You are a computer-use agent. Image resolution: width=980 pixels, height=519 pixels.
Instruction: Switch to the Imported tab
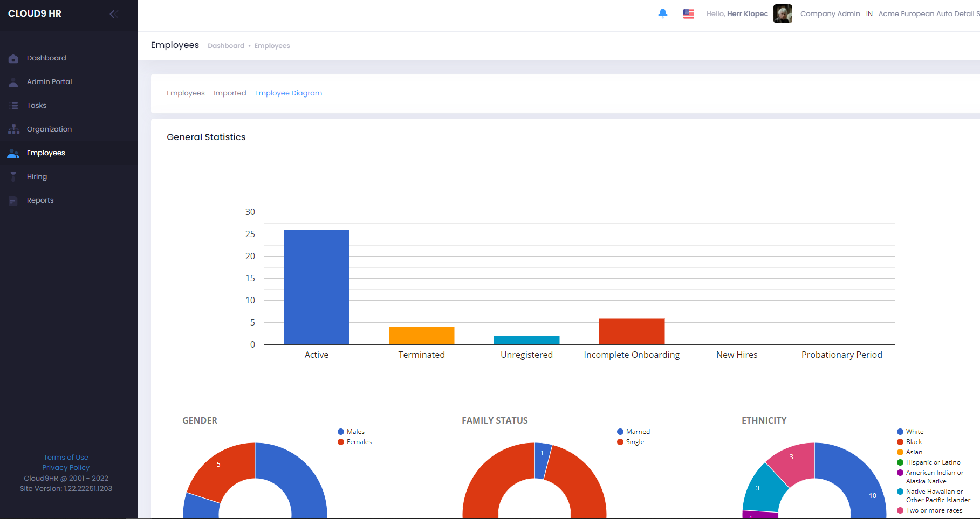pyautogui.click(x=230, y=93)
